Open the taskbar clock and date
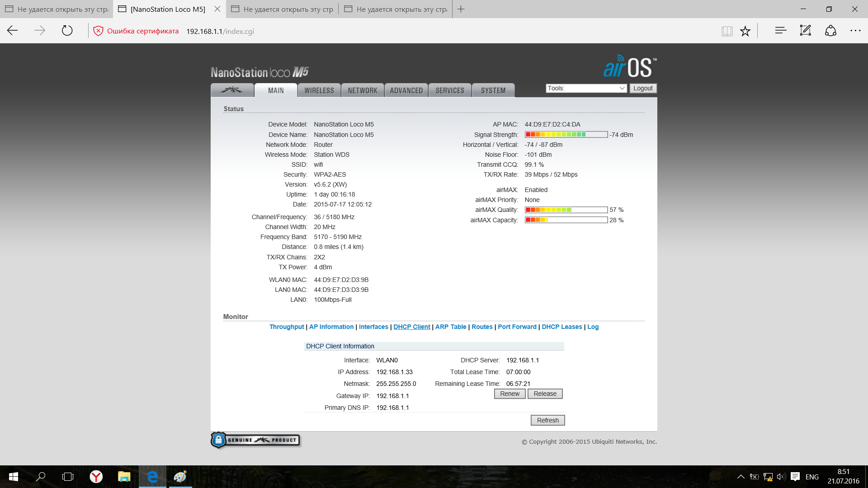 [844, 477]
